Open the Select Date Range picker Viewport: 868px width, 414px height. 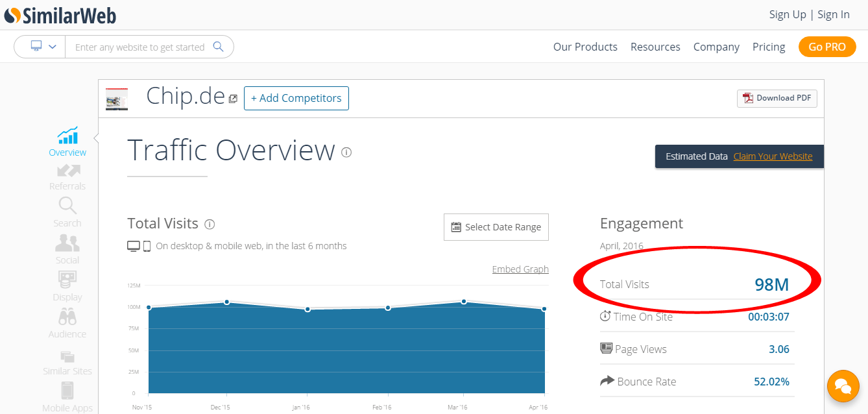pos(496,227)
